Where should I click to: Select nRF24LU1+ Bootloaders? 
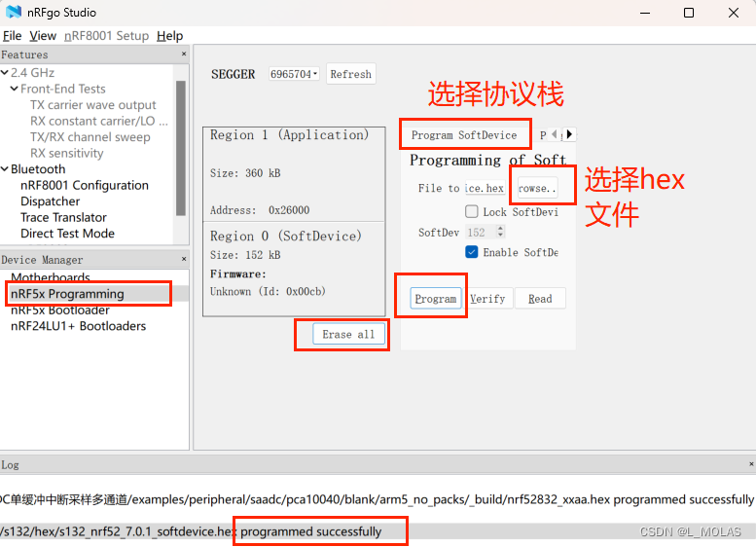[x=78, y=326]
